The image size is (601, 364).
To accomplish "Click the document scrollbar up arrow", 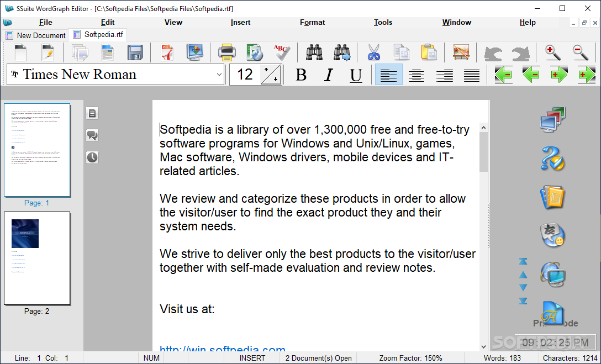I will [x=483, y=128].
